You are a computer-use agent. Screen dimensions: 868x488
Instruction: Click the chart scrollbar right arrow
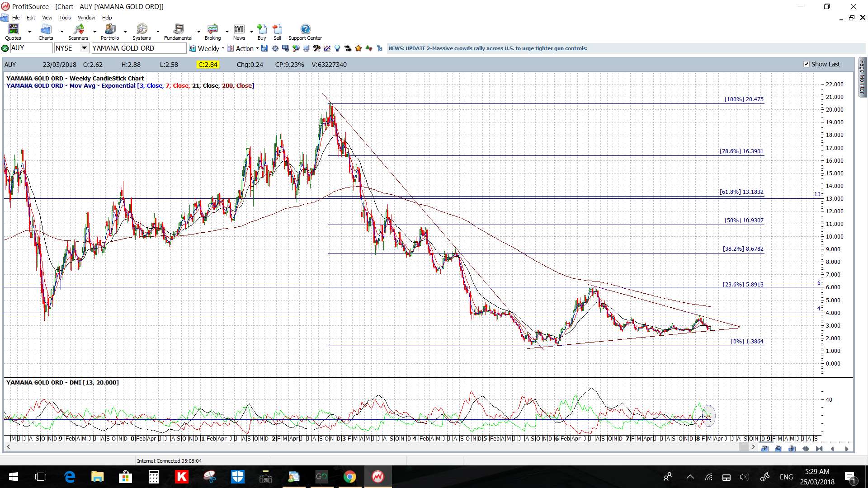point(753,447)
